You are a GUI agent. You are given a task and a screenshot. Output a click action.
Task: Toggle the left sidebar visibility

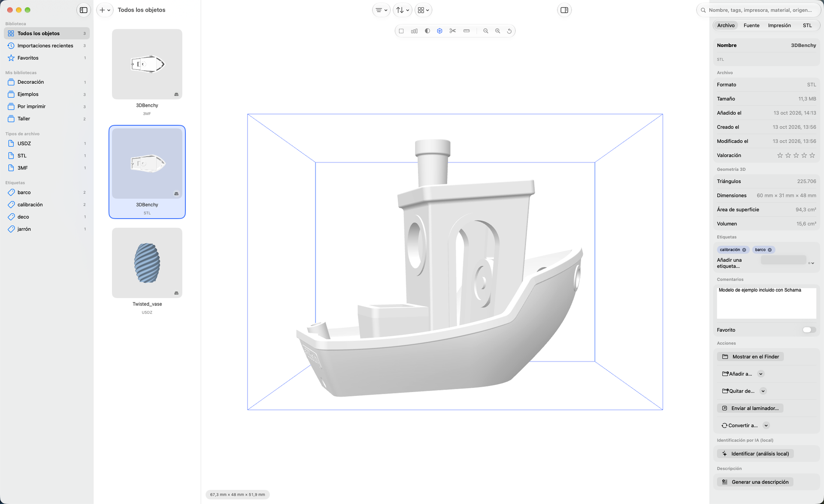point(84,10)
